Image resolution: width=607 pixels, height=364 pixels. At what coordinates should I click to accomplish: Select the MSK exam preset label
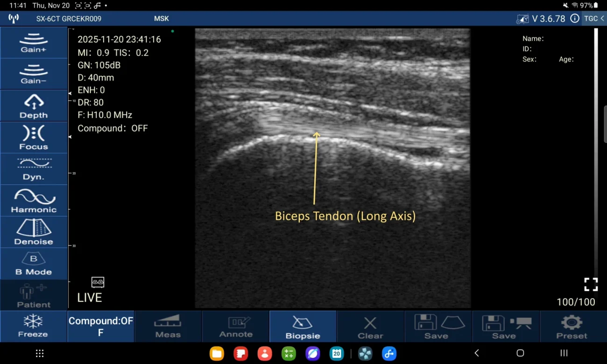162,19
